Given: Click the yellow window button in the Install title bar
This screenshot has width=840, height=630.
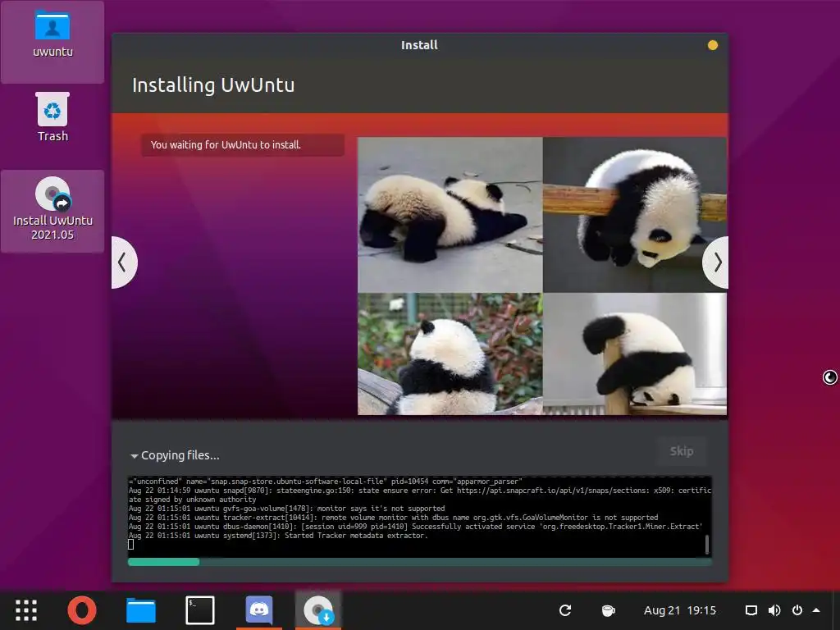Looking at the screenshot, I should click(x=713, y=46).
